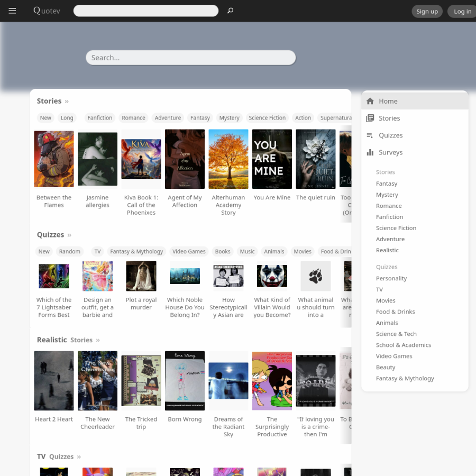This screenshot has height=476, width=476.
Task: Select the Romance stories filter chip
Action: coord(133,118)
